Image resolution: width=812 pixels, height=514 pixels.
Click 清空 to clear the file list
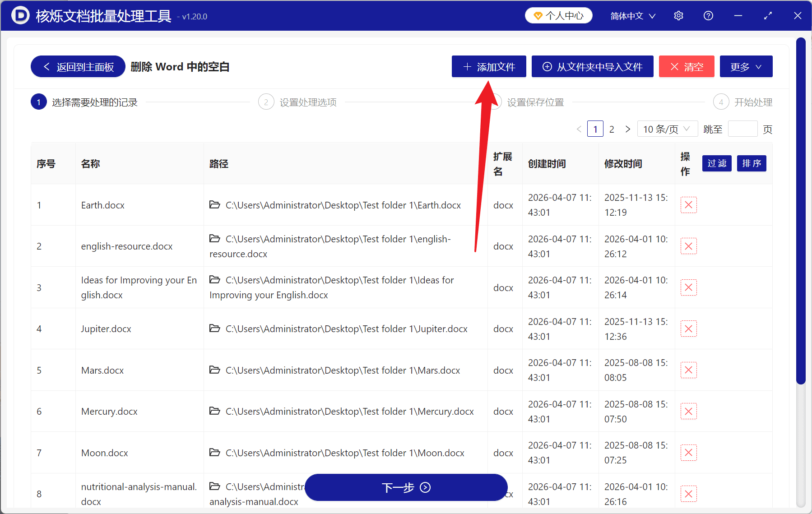(686, 66)
